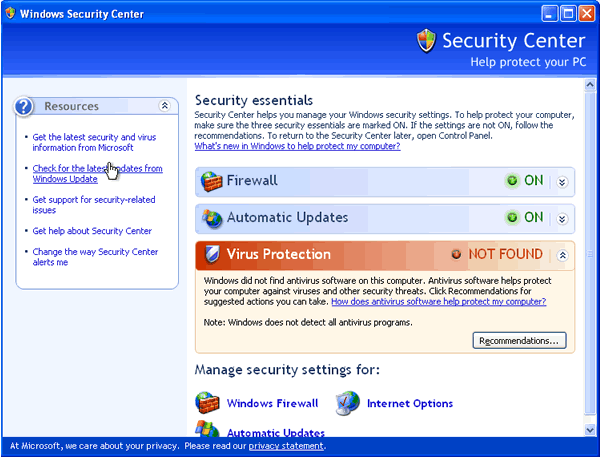Open latest security and virus information link
Image resolution: width=600 pixels, height=457 pixels.
click(x=94, y=142)
